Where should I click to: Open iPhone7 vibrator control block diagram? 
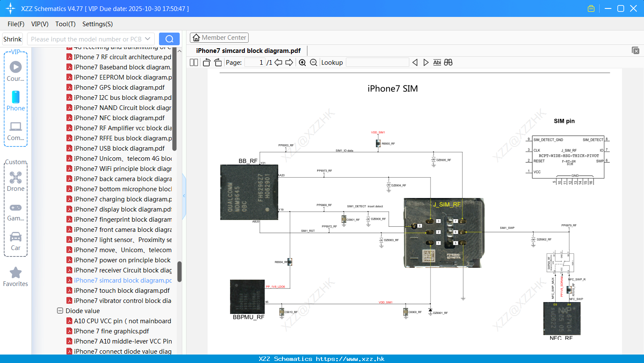point(119,301)
